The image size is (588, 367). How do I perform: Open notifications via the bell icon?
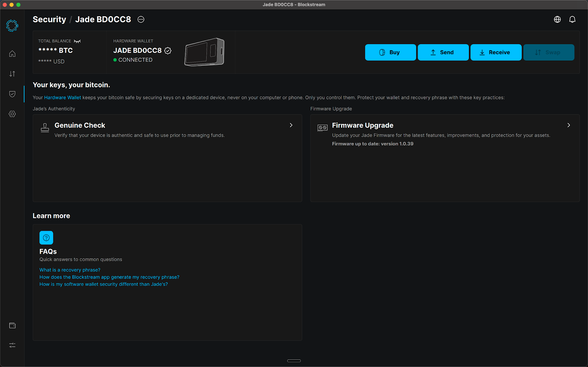[x=572, y=19]
